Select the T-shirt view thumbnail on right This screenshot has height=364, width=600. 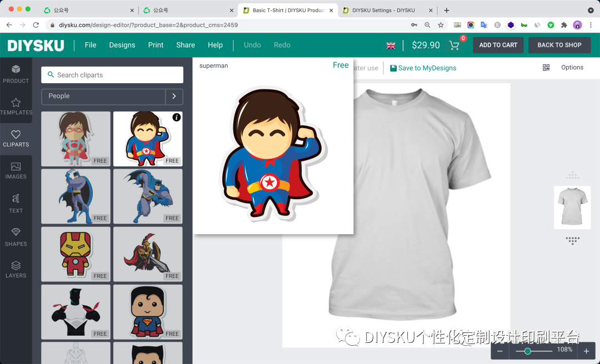(x=572, y=207)
